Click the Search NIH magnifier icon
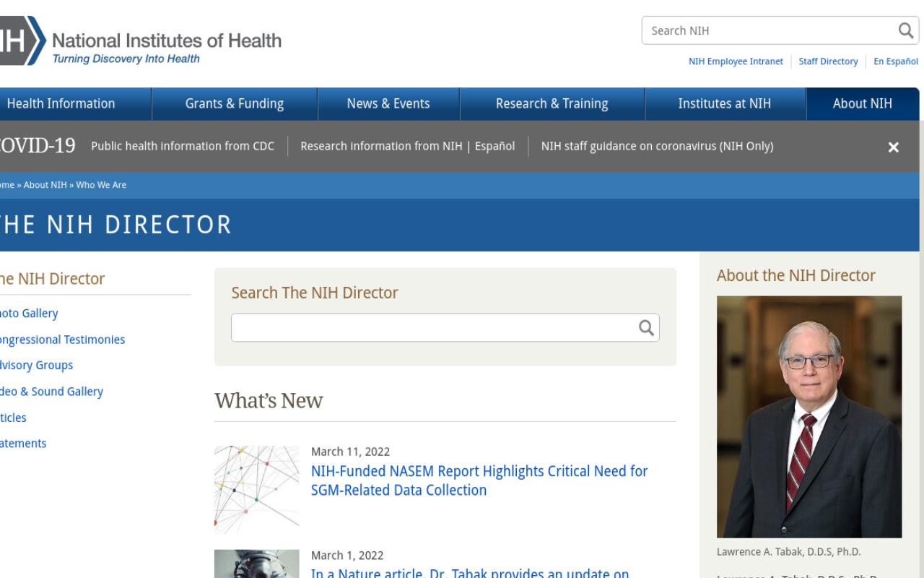The height and width of the screenshot is (578, 924). (x=905, y=30)
